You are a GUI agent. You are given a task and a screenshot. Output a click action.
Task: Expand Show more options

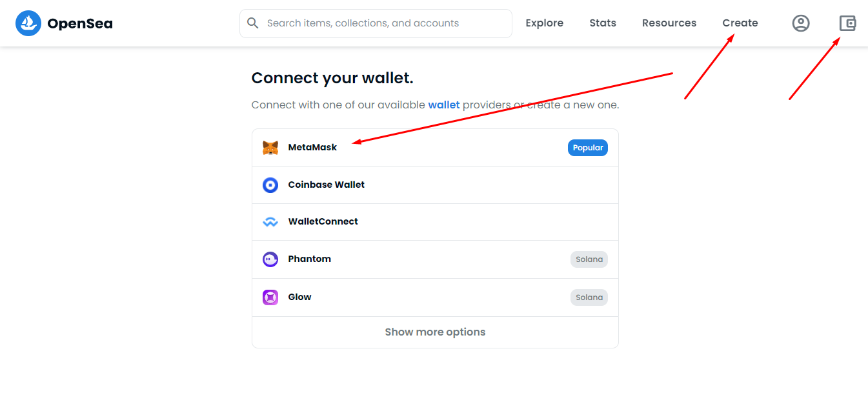pyautogui.click(x=435, y=332)
